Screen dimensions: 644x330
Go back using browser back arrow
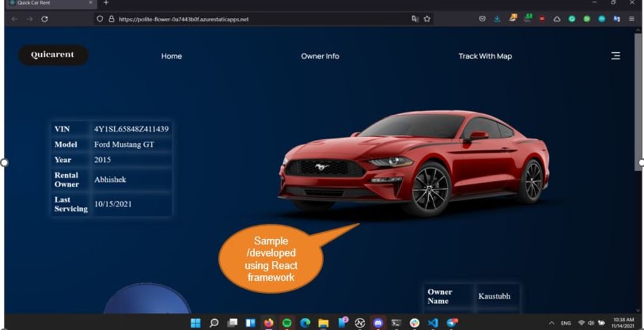14,19
